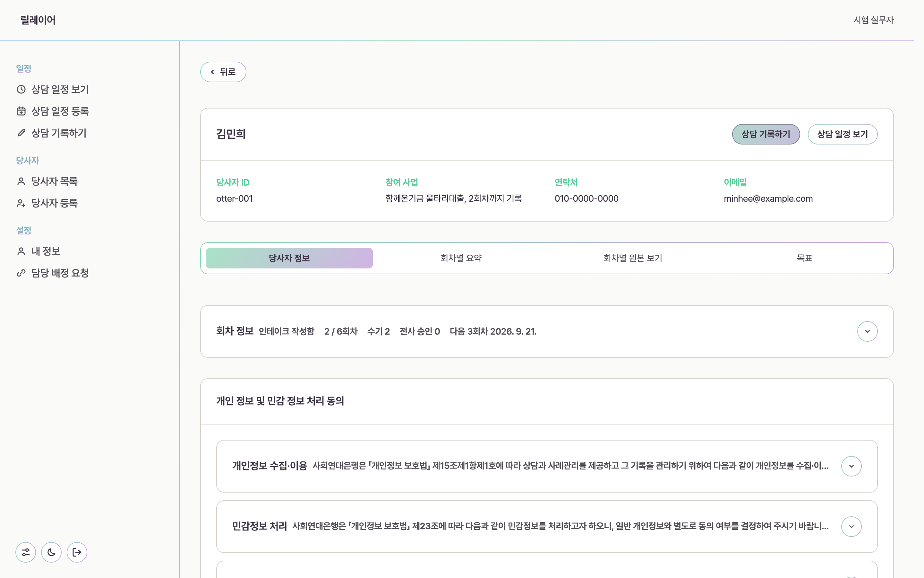The width and height of the screenshot is (924, 578).
Task: Expand the 민감정보 처리 consent row
Action: click(851, 526)
